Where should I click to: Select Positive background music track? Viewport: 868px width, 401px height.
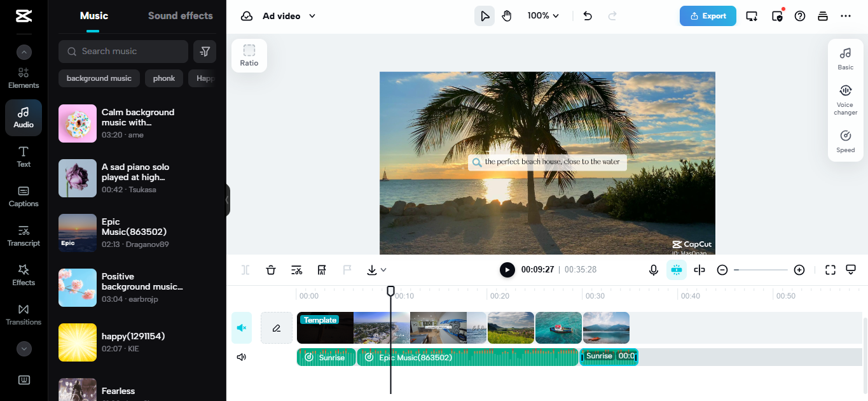[137, 288]
